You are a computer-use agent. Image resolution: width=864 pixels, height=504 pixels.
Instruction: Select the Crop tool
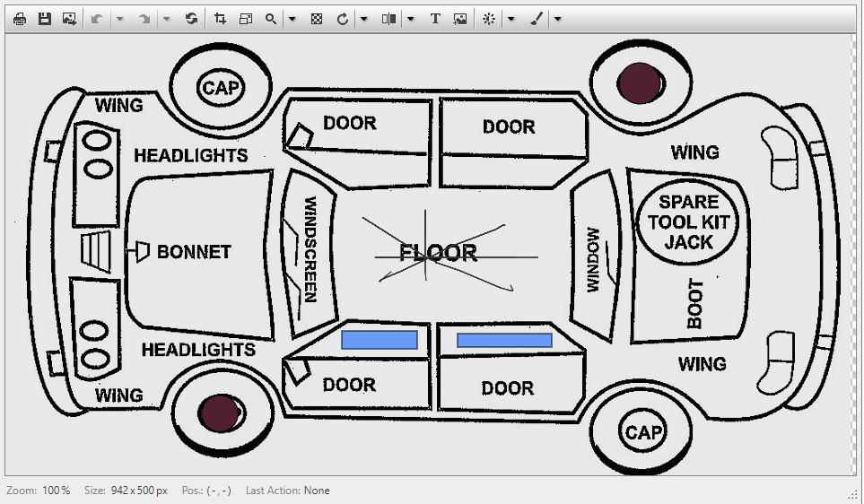[221, 19]
